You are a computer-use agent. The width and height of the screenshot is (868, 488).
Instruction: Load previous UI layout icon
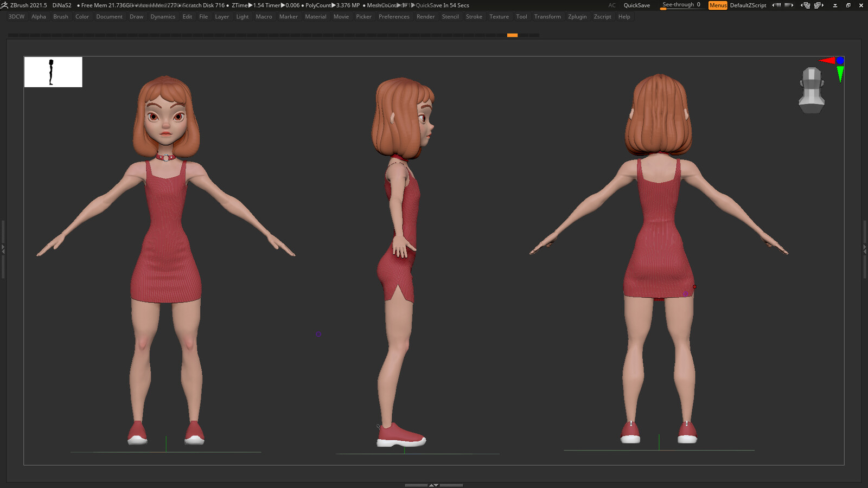tap(806, 5)
